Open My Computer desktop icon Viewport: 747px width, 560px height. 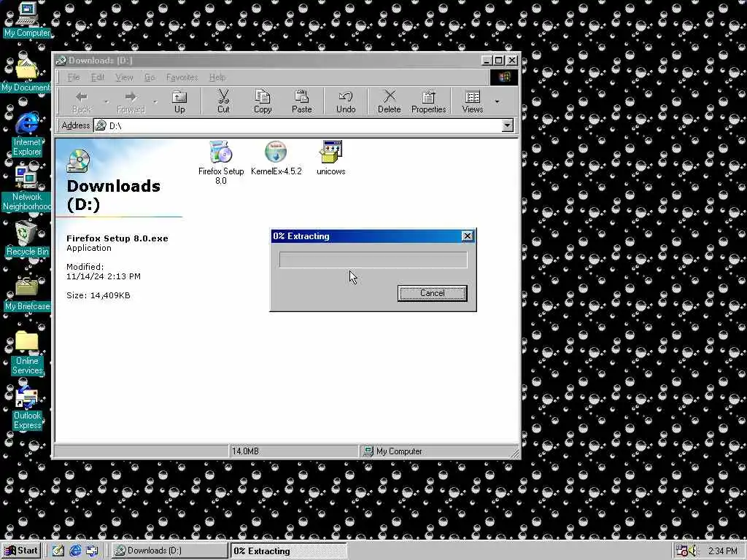point(27,20)
